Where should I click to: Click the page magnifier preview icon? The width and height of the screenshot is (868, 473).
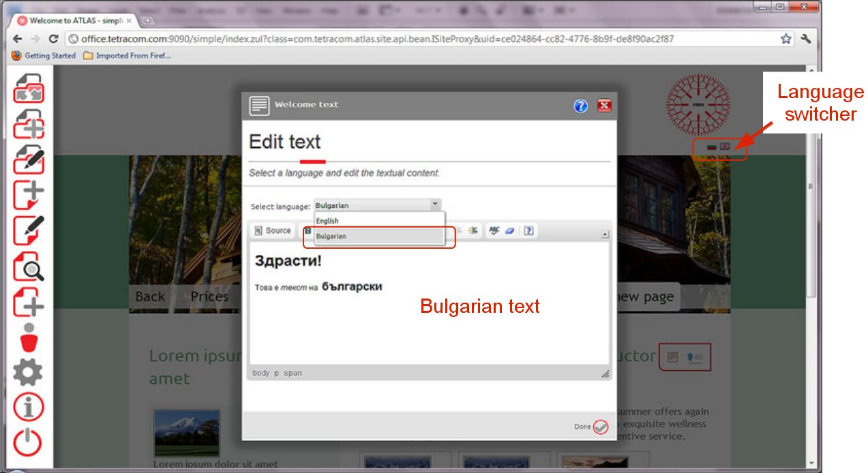click(x=29, y=266)
